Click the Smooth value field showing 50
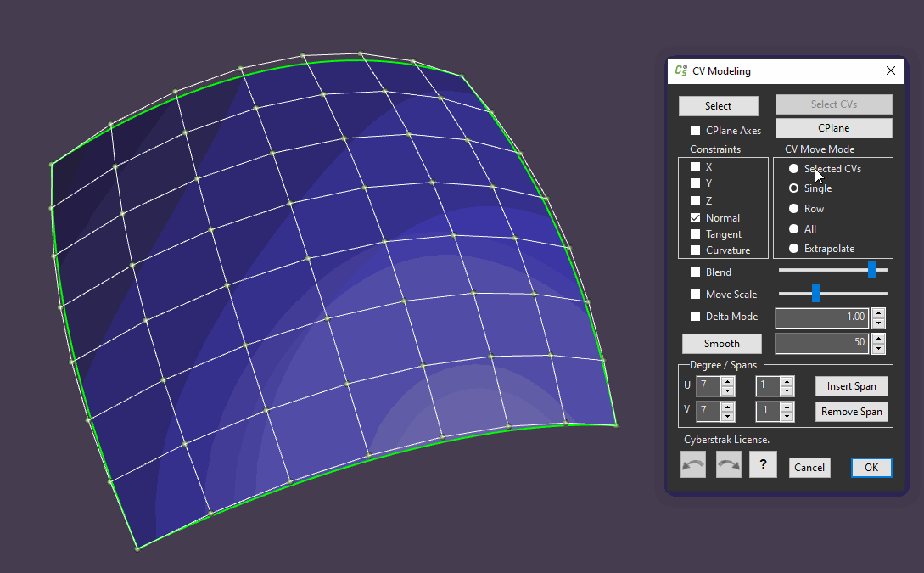924x573 pixels. point(820,343)
